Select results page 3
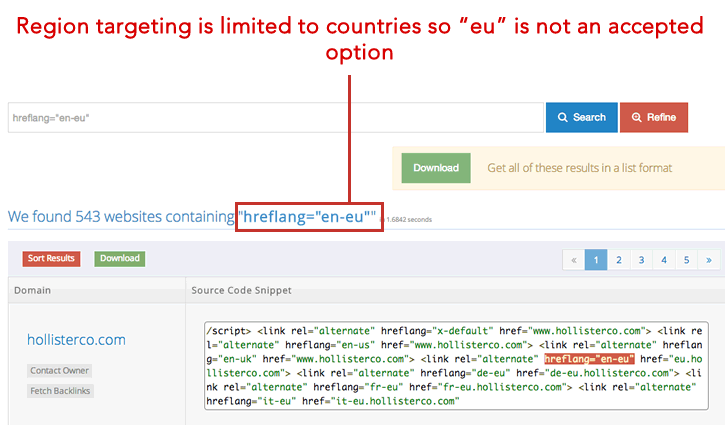Image resolution: width=727 pixels, height=425 pixels. 641,260
